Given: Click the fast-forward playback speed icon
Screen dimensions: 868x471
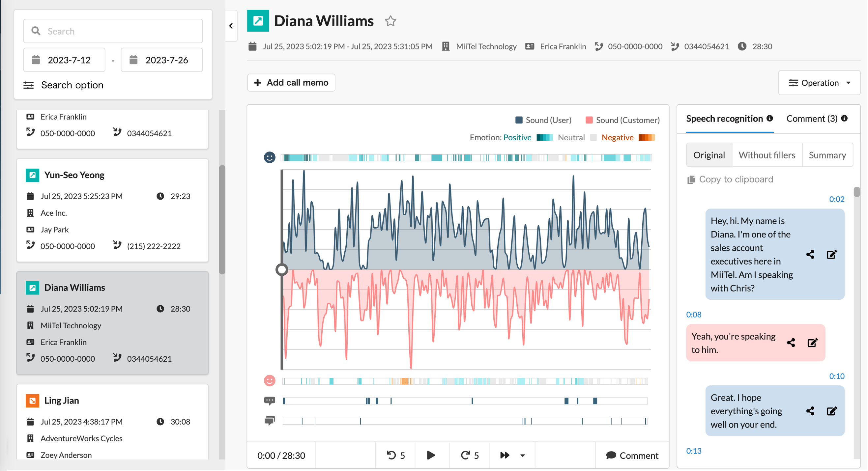Looking at the screenshot, I should pyautogui.click(x=505, y=456).
